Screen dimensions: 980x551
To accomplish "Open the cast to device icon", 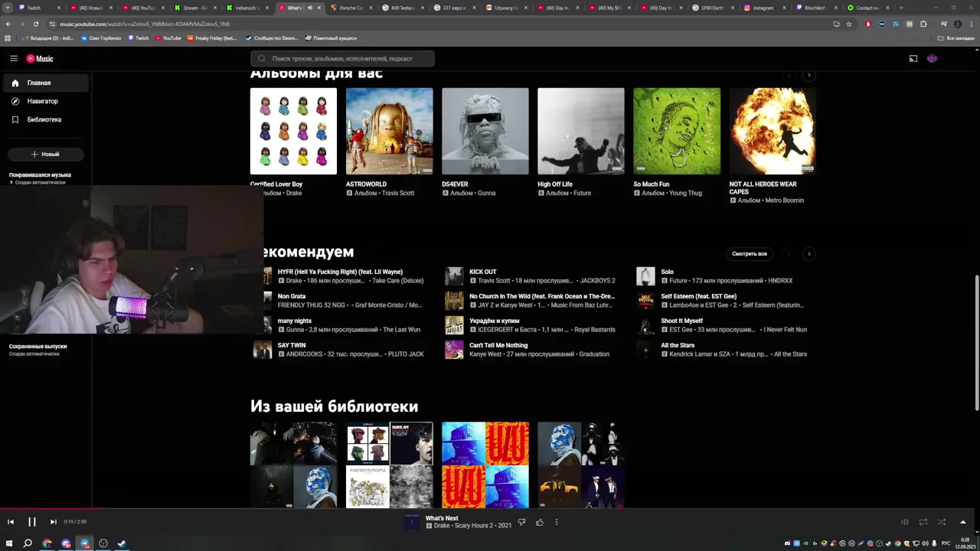I will [913, 59].
